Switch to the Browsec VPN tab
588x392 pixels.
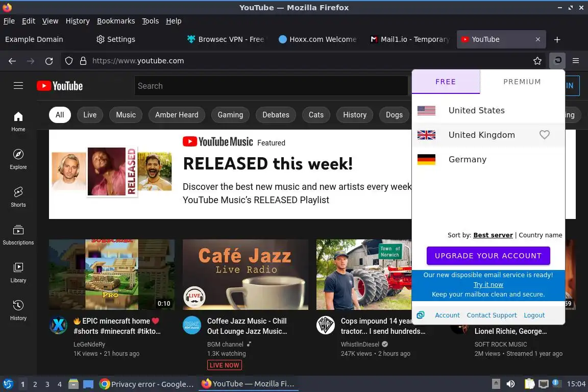[x=227, y=39]
